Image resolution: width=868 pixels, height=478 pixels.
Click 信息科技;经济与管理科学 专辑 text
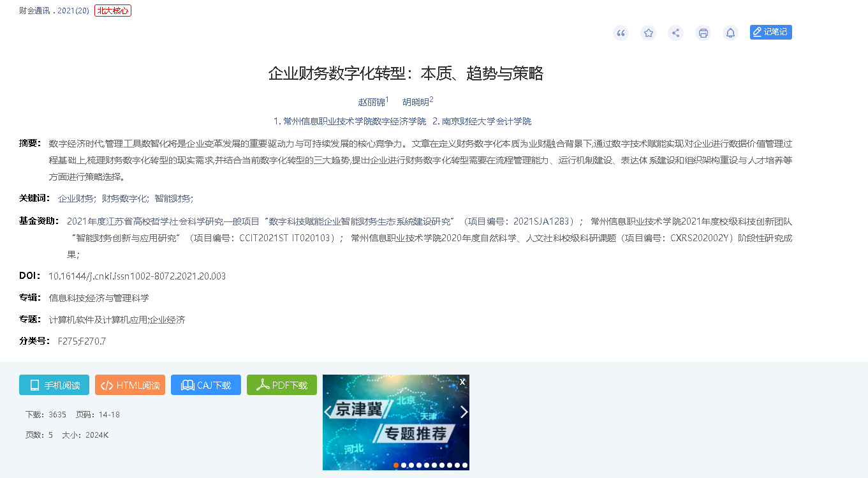99,298
